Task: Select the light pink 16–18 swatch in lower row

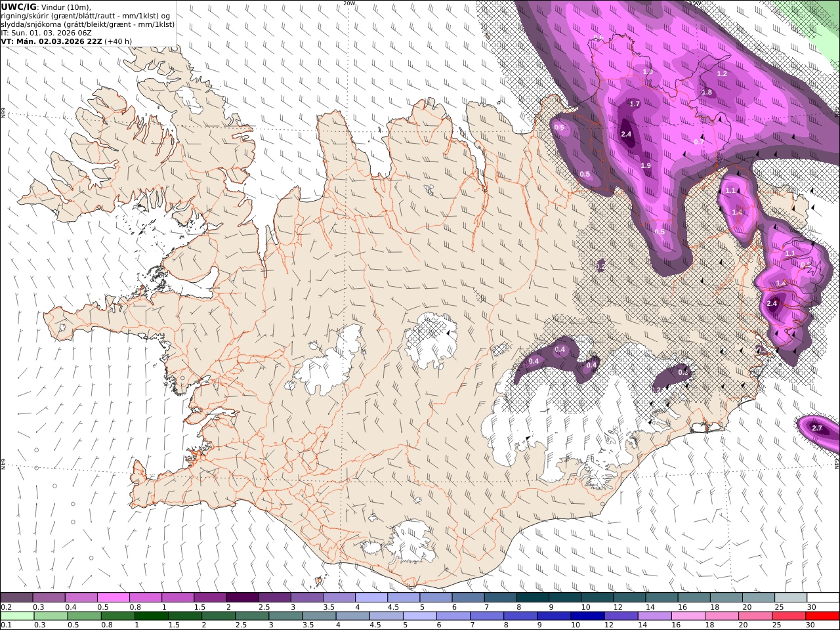Action: 688,616
